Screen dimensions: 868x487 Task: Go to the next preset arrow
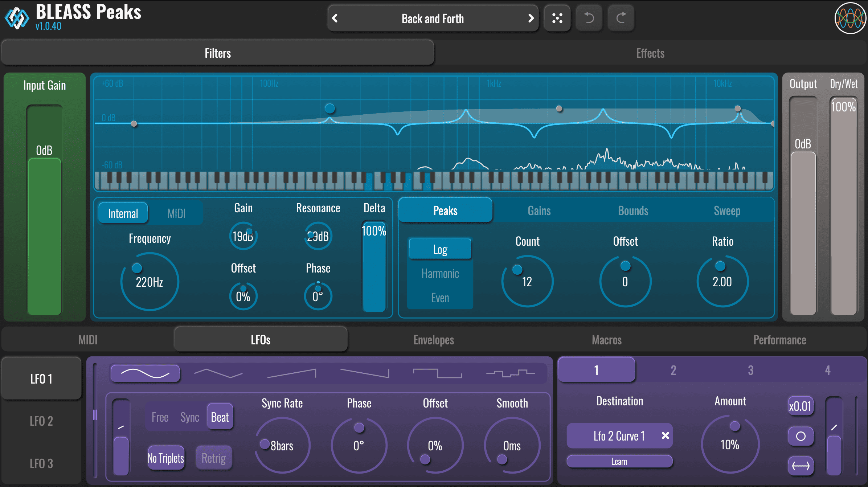pyautogui.click(x=531, y=18)
